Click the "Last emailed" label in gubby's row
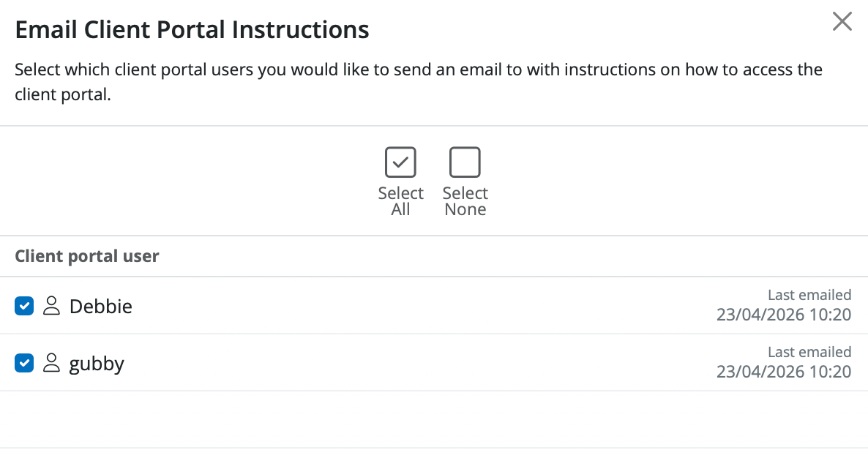The width and height of the screenshot is (868, 461). pos(809,352)
